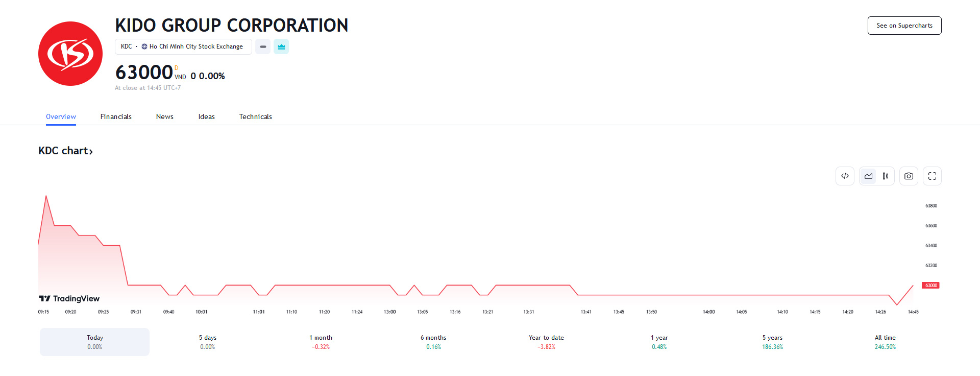Click the market closed status badge
980x376 pixels.
(x=263, y=46)
